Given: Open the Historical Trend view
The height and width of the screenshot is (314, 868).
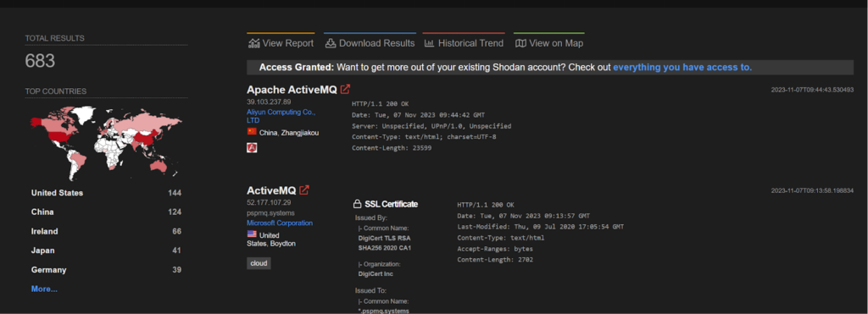Looking at the screenshot, I should [464, 43].
